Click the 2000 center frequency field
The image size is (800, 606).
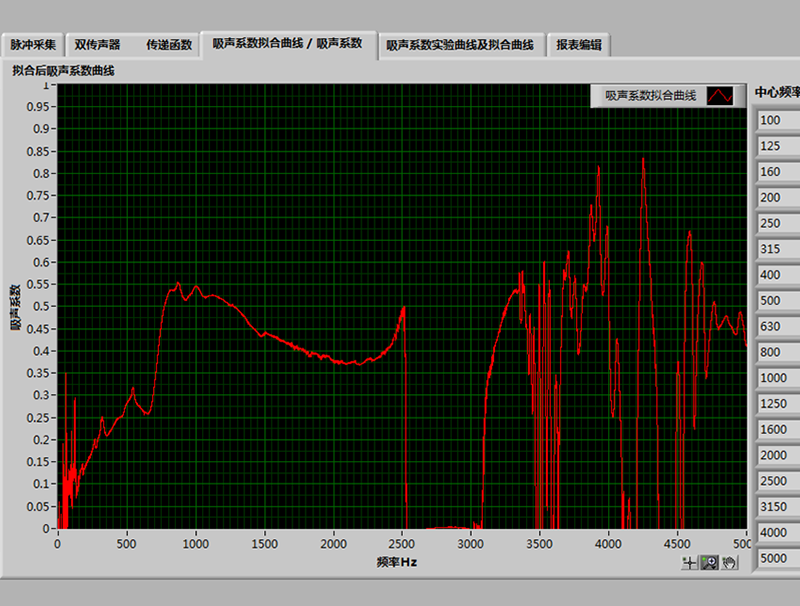tap(779, 456)
